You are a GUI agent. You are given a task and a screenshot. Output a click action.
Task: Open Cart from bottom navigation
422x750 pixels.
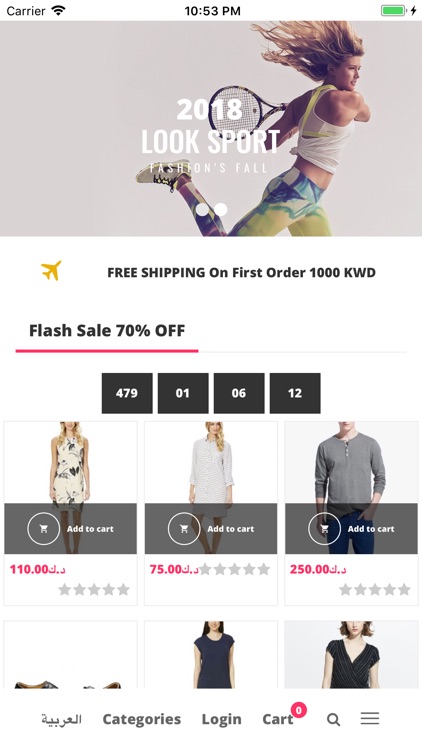(278, 719)
